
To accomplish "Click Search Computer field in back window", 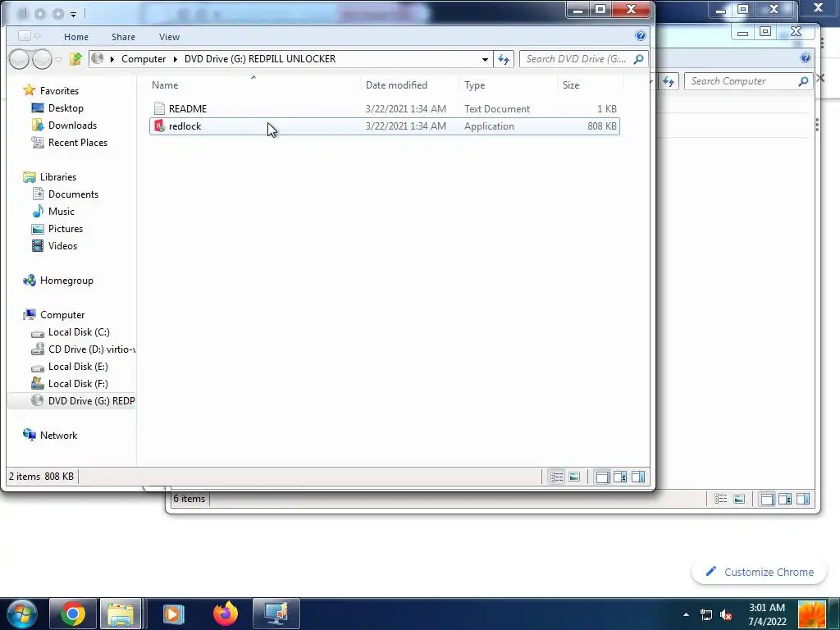I will pos(742,81).
